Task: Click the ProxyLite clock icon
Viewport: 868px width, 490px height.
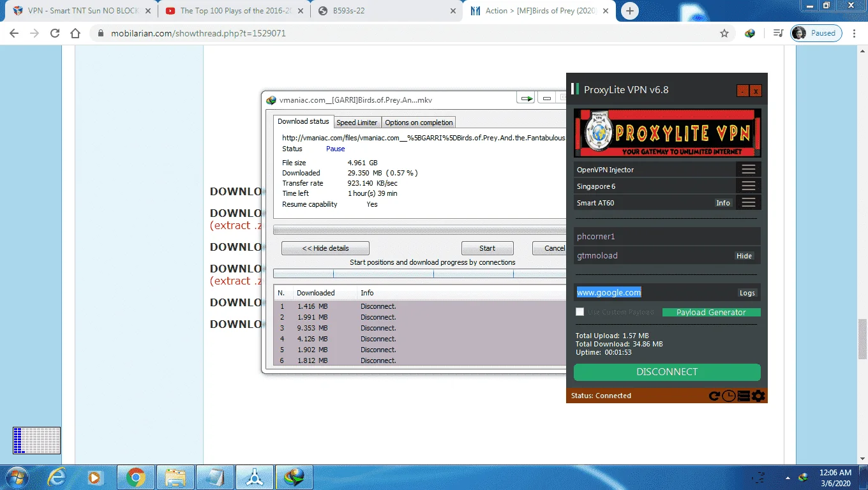Action: click(x=729, y=396)
